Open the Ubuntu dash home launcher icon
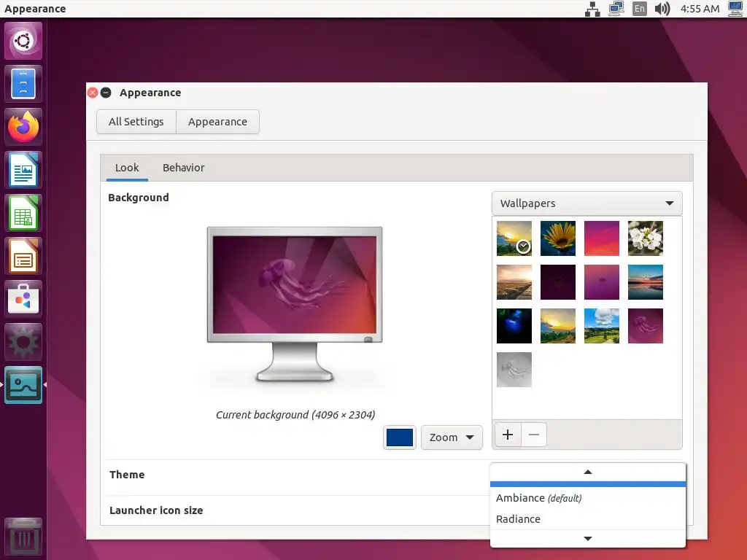The width and height of the screenshot is (747, 560). coord(23,41)
